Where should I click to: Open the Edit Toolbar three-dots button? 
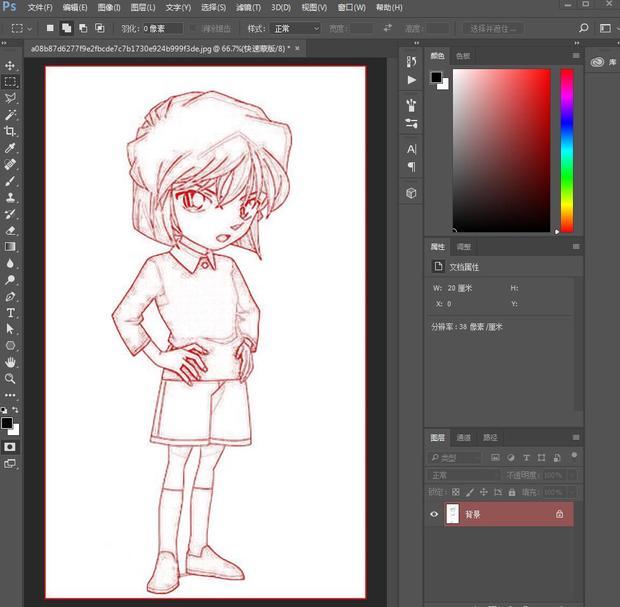(10, 395)
